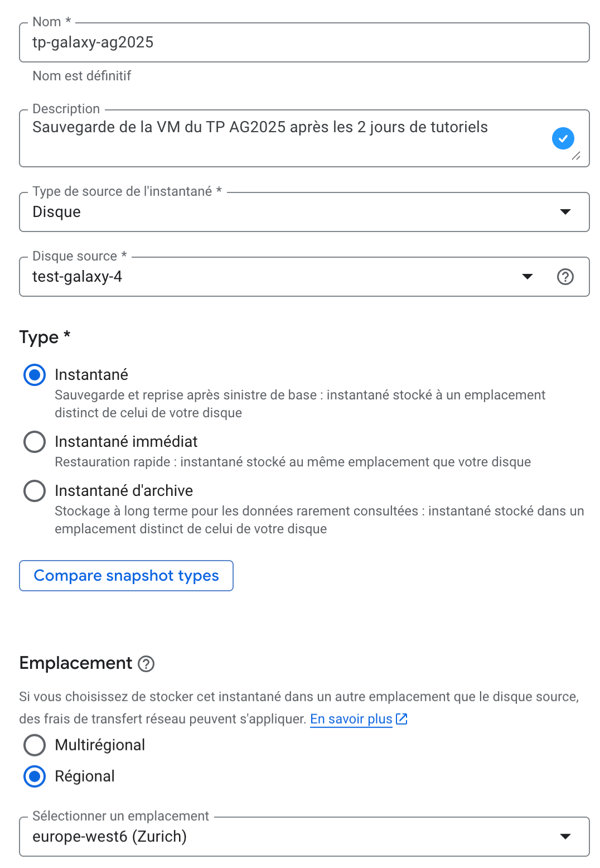The image size is (600, 868).
Task: Select the Instantané immédiat option
Action: [x=34, y=442]
